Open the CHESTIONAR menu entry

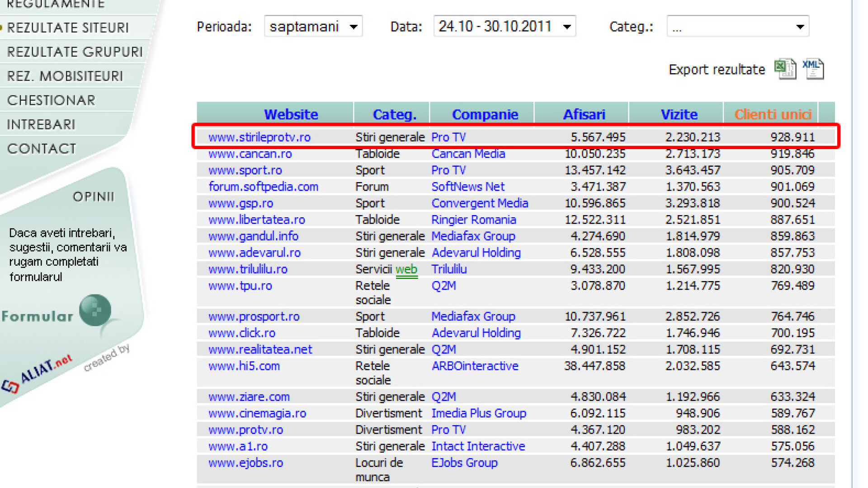pos(51,99)
